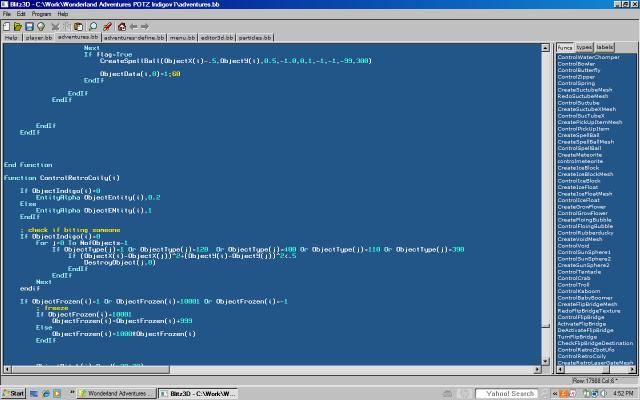Switch to the player.bb tab

coord(38,37)
